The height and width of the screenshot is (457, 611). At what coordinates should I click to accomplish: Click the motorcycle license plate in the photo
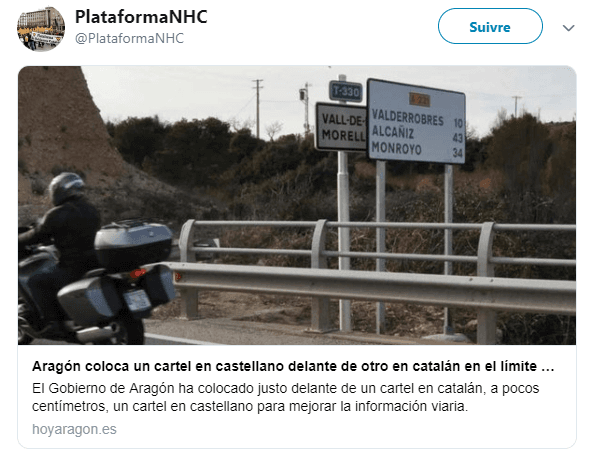click(x=137, y=300)
